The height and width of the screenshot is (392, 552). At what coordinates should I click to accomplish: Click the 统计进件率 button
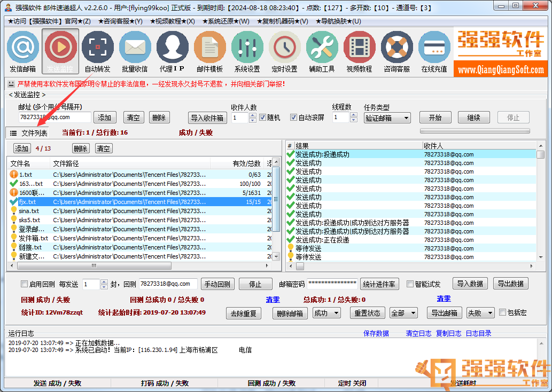(x=379, y=284)
